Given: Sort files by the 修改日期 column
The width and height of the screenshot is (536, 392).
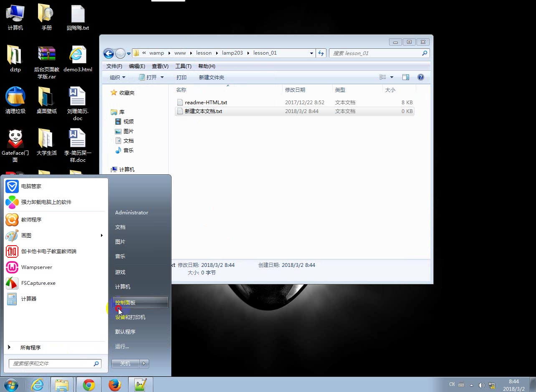Looking at the screenshot, I should pos(307,90).
